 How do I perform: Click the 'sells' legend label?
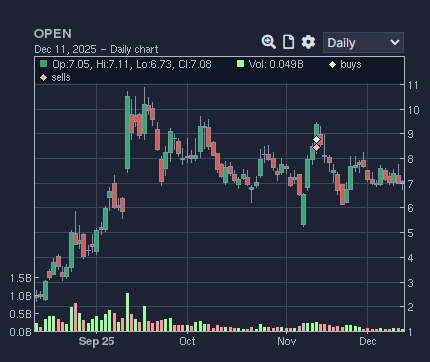pyautogui.click(x=61, y=77)
